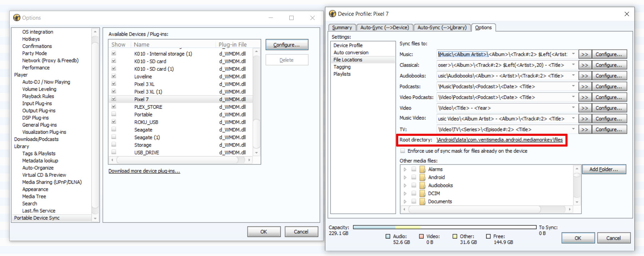Switch to the Summary tab
644x256 pixels.
tap(342, 28)
